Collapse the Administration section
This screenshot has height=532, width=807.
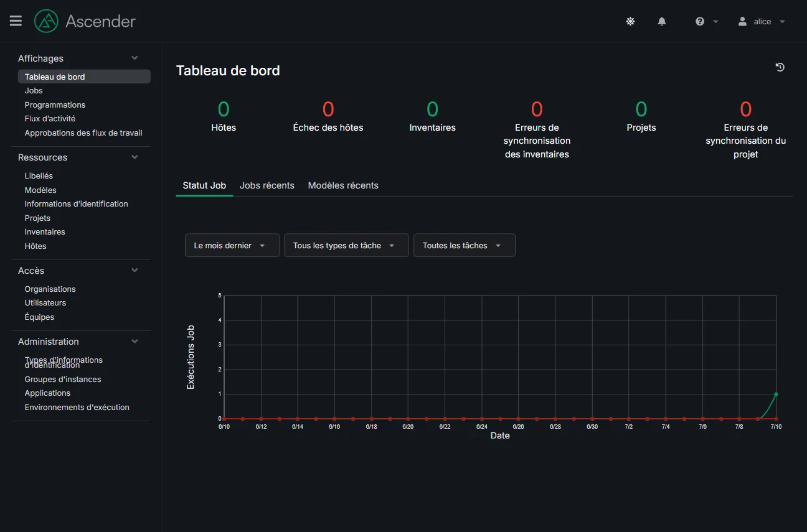(x=134, y=341)
